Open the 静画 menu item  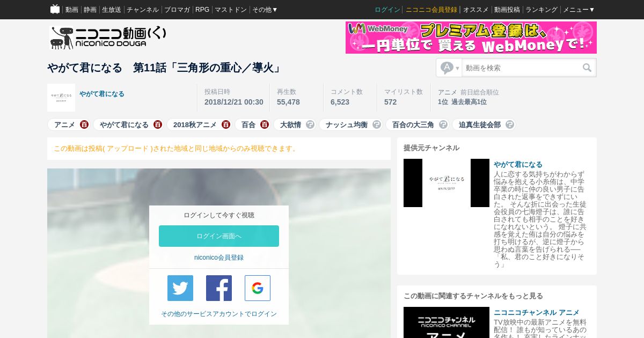[x=90, y=10]
